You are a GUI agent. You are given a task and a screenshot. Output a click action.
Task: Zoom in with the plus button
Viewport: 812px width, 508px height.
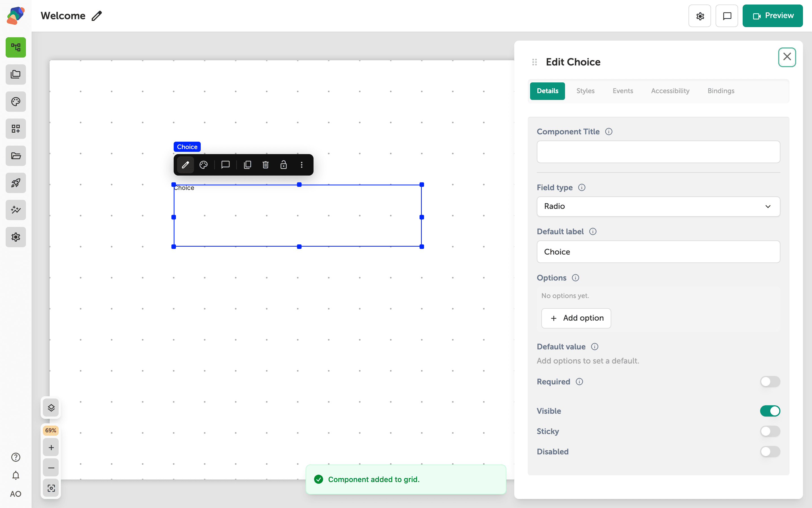pos(51,448)
